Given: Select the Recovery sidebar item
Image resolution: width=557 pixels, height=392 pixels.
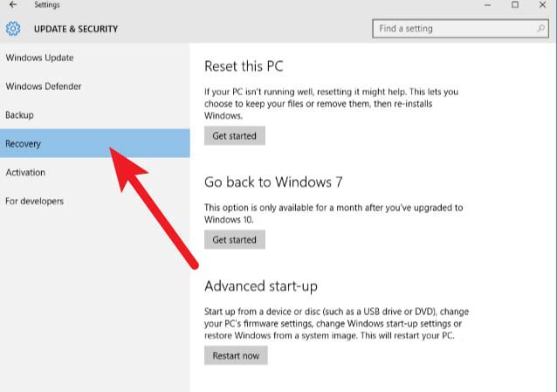Looking at the screenshot, I should (x=23, y=144).
